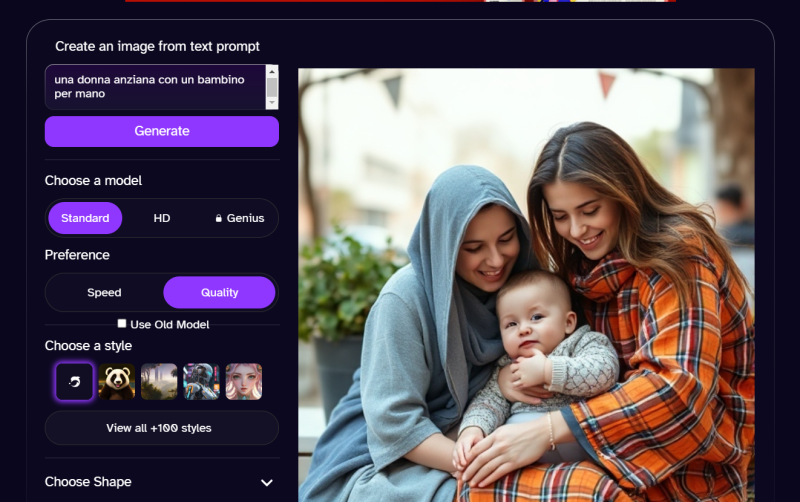Choose the anime girl style thumbnail

(x=244, y=382)
